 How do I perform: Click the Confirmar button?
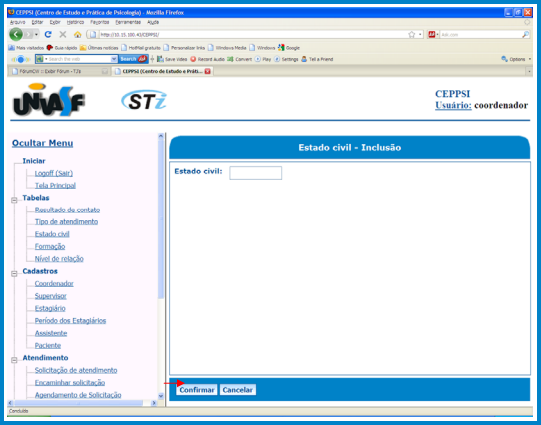click(197, 390)
